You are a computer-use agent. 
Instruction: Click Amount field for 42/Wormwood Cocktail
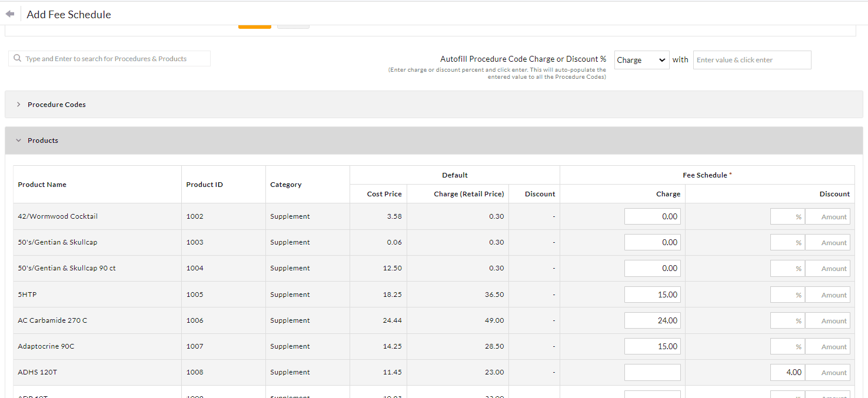tap(827, 216)
